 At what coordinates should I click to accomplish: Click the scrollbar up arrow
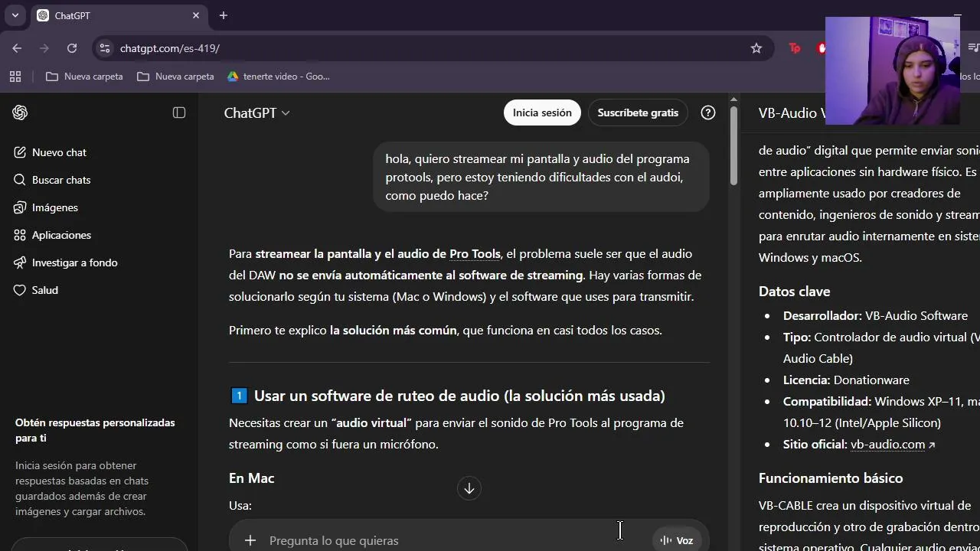[733, 99]
